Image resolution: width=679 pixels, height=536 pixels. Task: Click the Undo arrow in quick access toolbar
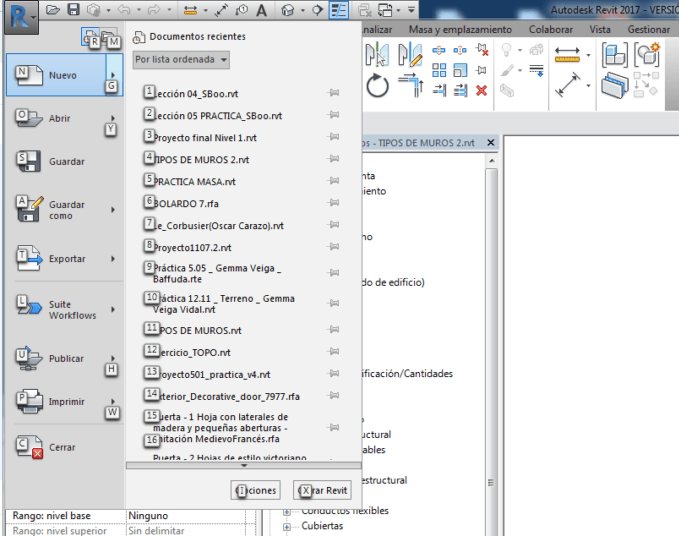pyautogui.click(x=124, y=10)
